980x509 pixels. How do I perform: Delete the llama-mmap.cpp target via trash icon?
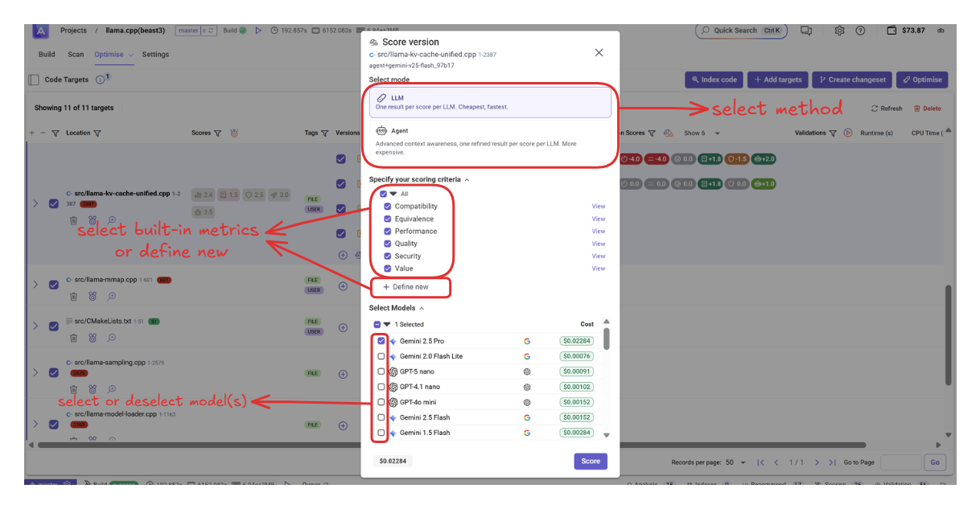(73, 296)
